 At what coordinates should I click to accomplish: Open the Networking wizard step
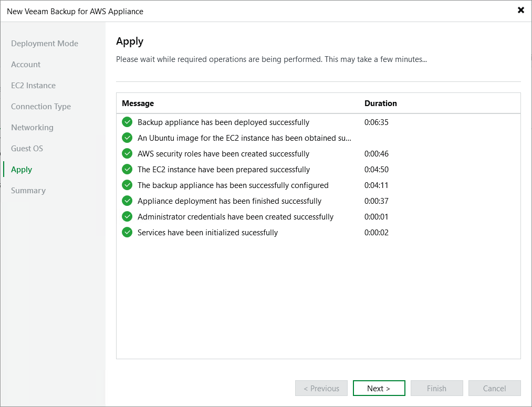(x=32, y=128)
